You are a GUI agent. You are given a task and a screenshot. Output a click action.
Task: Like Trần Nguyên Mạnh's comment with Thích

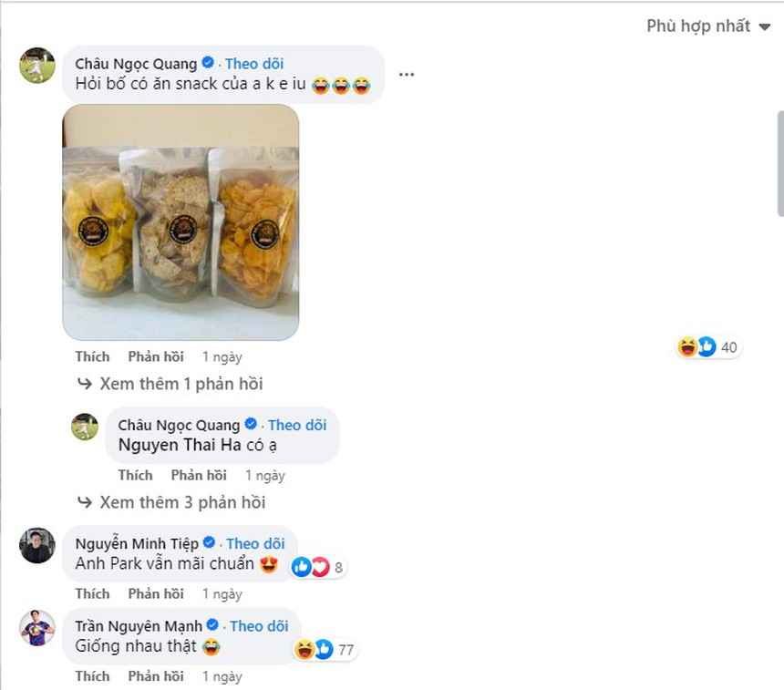[92, 676]
